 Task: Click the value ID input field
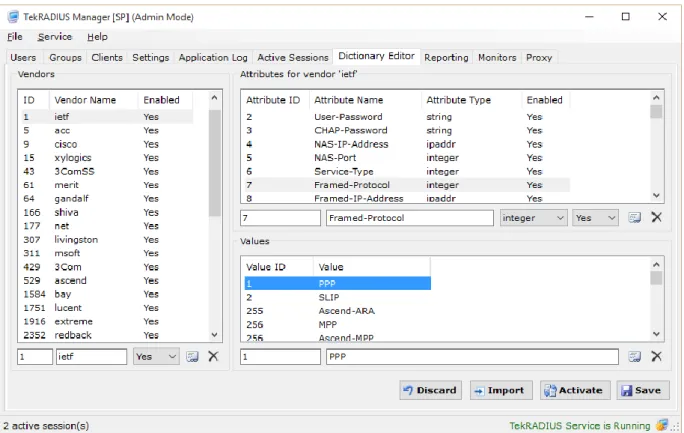coord(280,357)
